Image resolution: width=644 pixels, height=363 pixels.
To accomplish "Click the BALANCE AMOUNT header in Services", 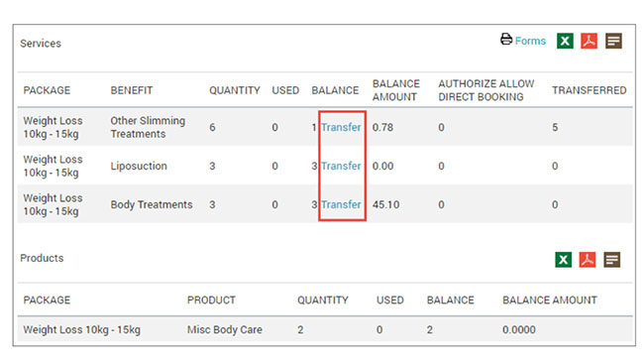I will click(x=396, y=90).
